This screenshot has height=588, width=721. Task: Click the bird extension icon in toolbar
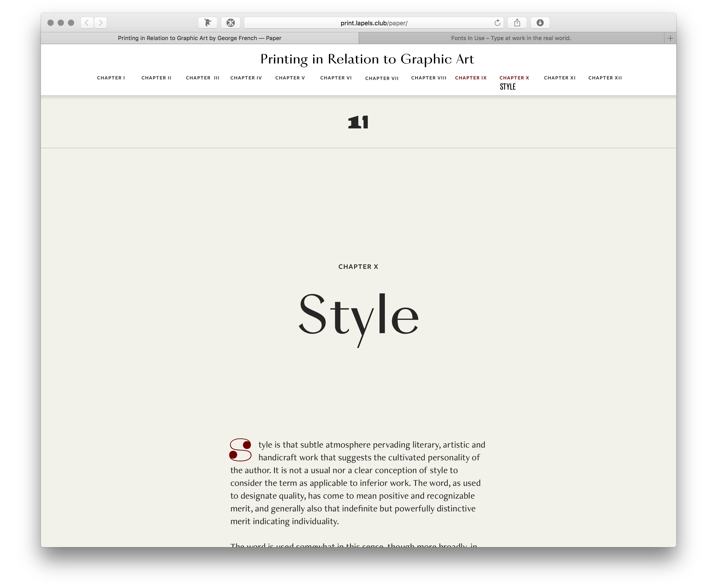pyautogui.click(x=208, y=23)
